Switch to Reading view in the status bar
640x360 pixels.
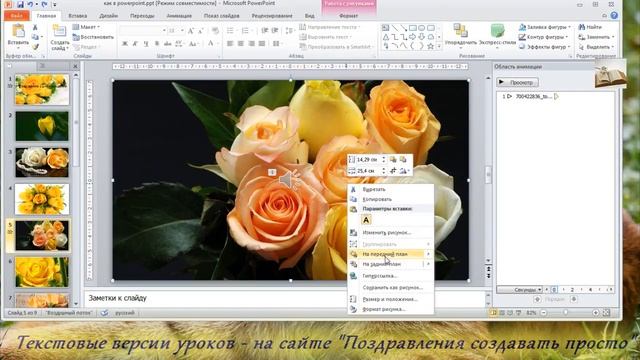point(510,313)
